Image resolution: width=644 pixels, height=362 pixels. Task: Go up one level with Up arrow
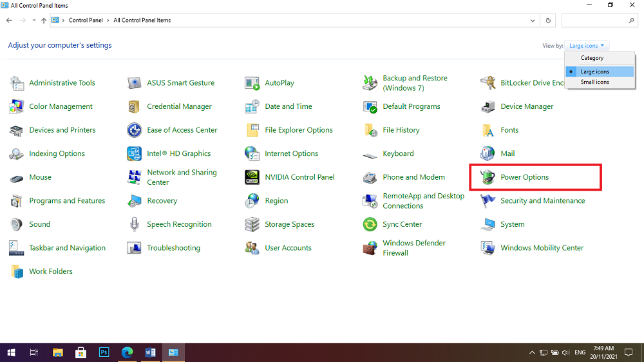44,21
